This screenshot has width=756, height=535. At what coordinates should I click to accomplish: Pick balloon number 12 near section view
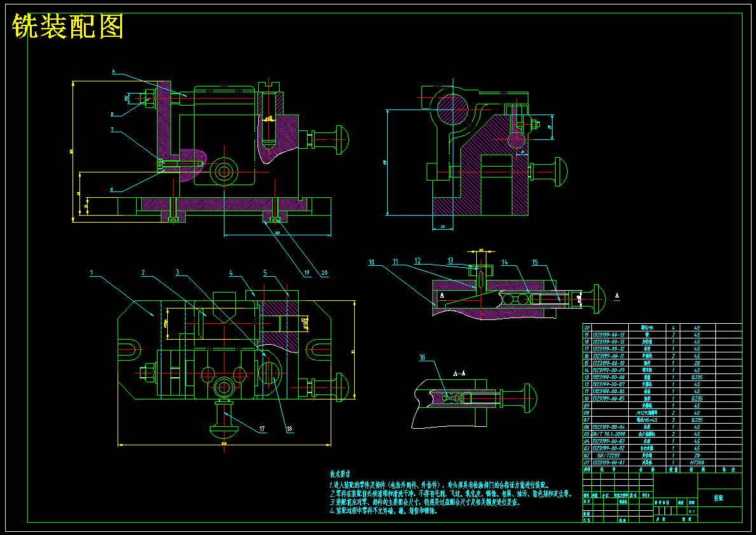(418, 261)
